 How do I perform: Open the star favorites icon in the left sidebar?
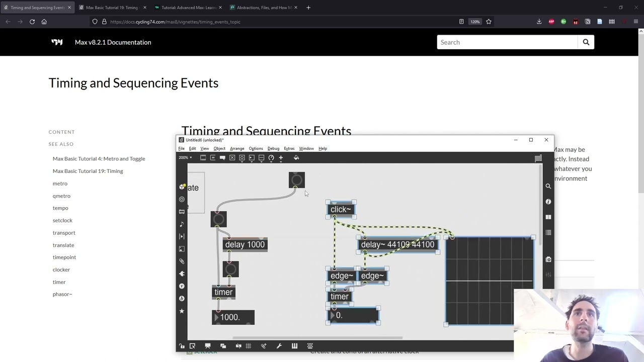(182, 311)
